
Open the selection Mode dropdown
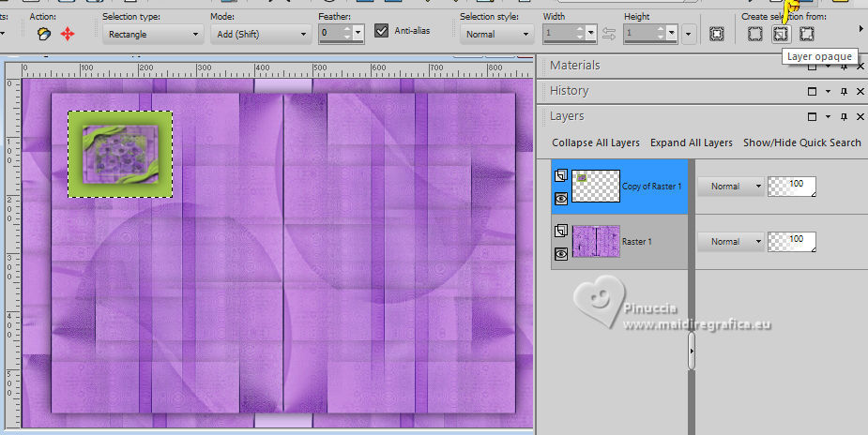pos(260,35)
